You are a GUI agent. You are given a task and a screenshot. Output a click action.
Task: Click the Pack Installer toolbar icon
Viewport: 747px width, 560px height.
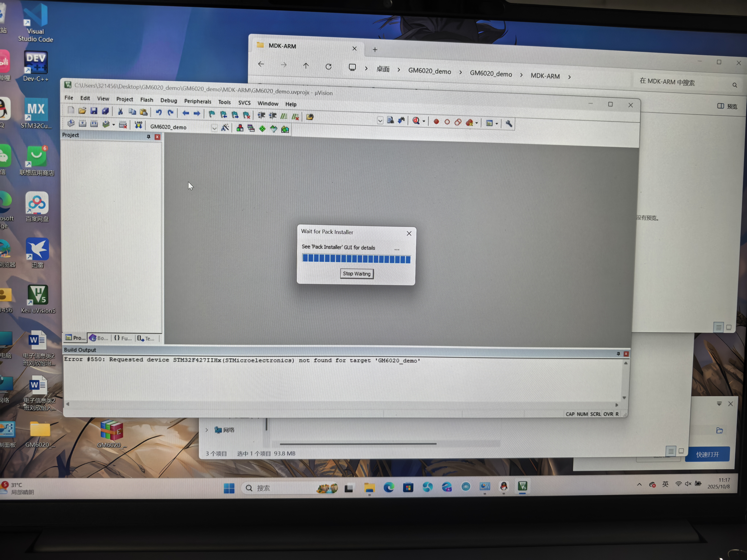tap(285, 129)
